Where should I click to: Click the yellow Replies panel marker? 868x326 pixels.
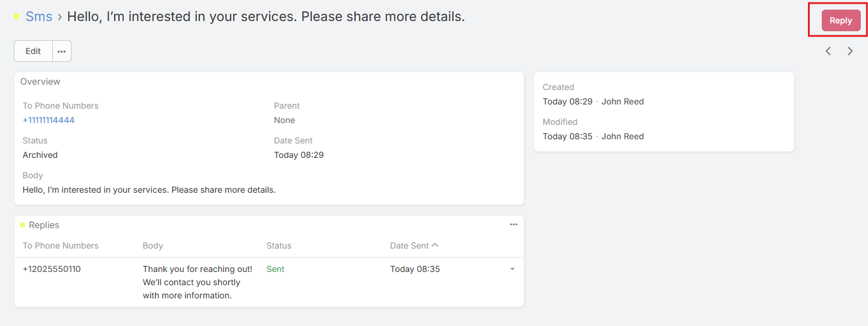[x=23, y=225]
